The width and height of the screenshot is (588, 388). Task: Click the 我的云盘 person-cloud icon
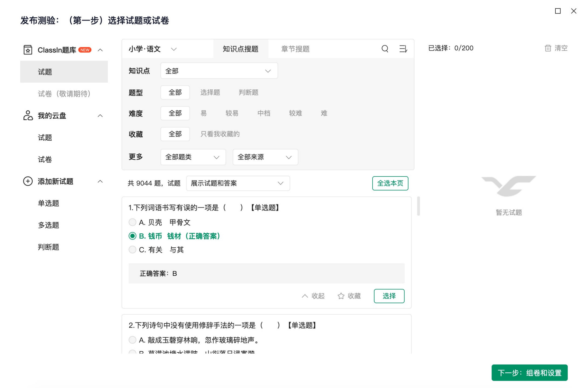click(x=28, y=115)
